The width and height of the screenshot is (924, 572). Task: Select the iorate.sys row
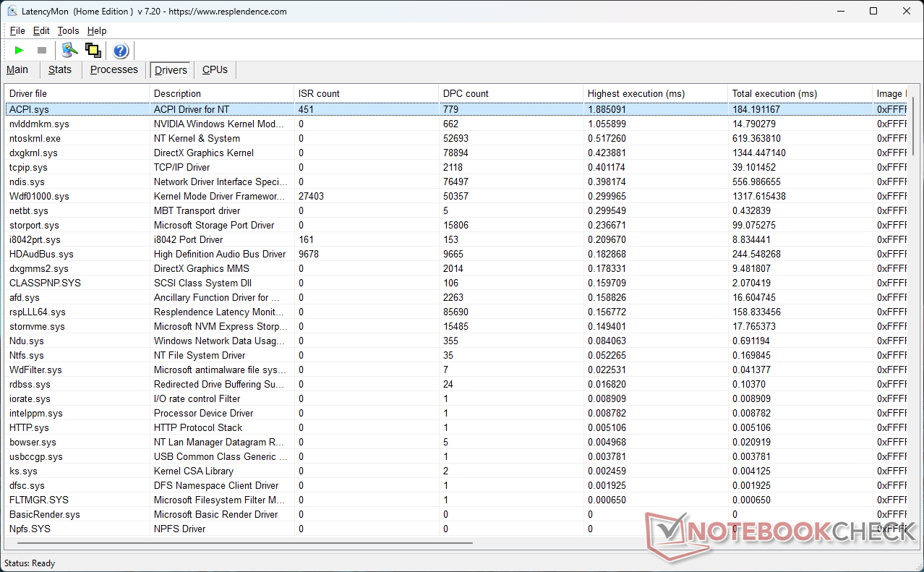pyautogui.click(x=456, y=398)
